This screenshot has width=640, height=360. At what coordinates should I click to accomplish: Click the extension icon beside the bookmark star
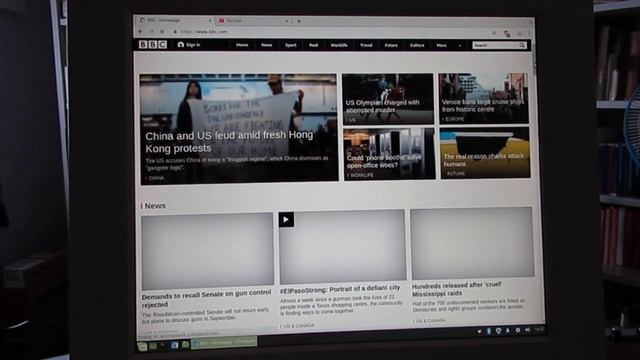pyautogui.click(x=507, y=33)
